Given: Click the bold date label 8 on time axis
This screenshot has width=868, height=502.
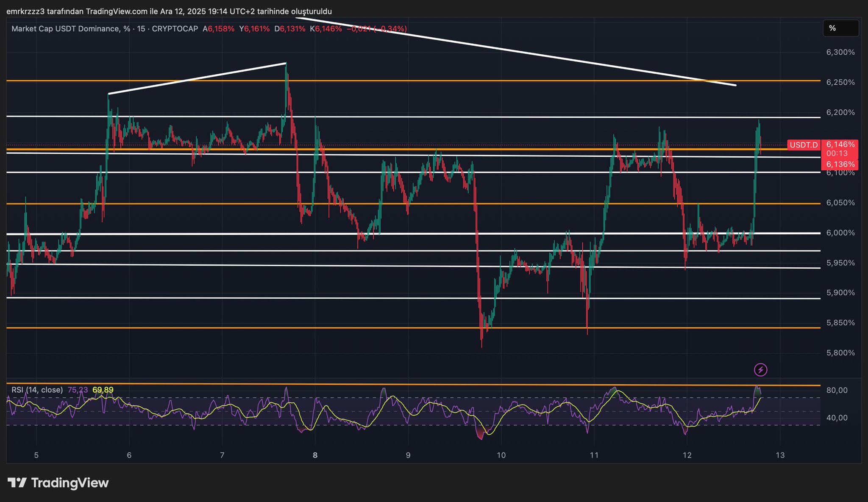Looking at the screenshot, I should tap(315, 455).
